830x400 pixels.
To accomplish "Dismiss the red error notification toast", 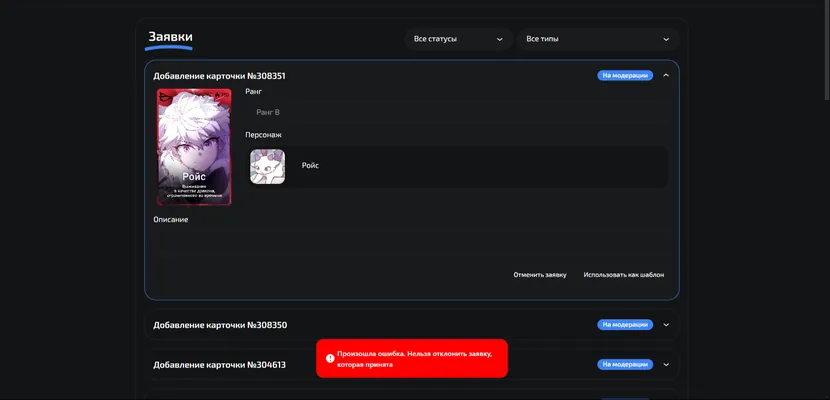I will [412, 358].
